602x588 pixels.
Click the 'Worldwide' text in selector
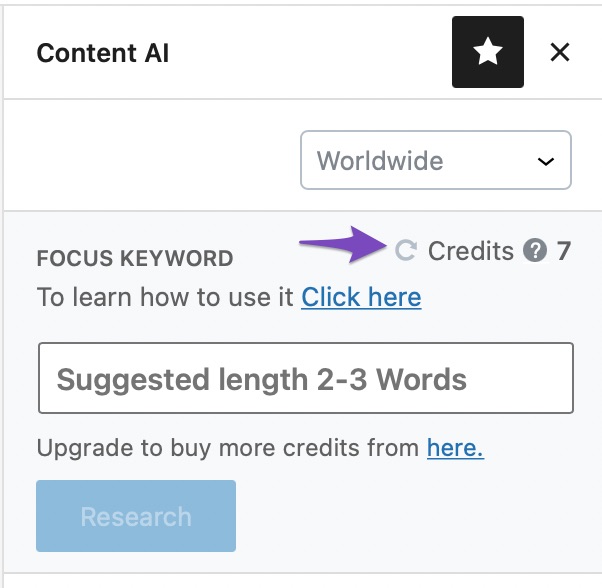[380, 160]
